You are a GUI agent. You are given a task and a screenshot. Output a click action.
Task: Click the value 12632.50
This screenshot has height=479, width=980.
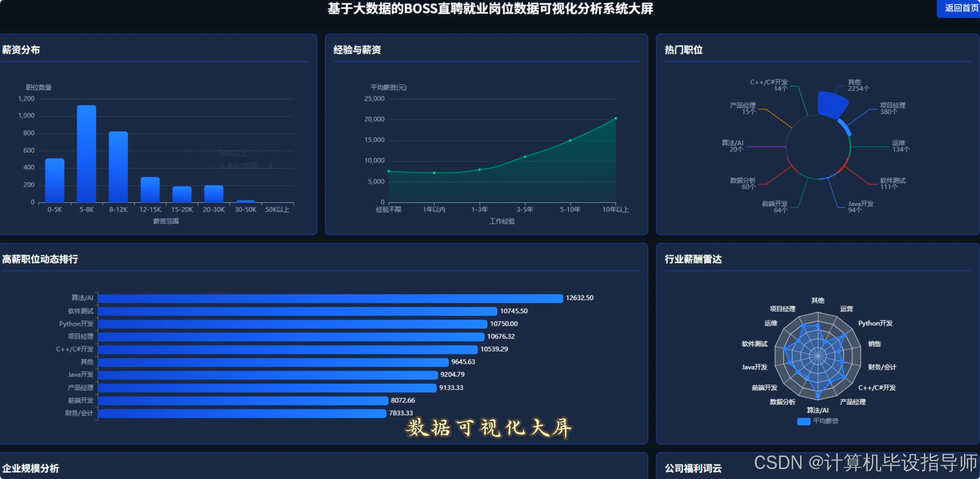point(579,298)
